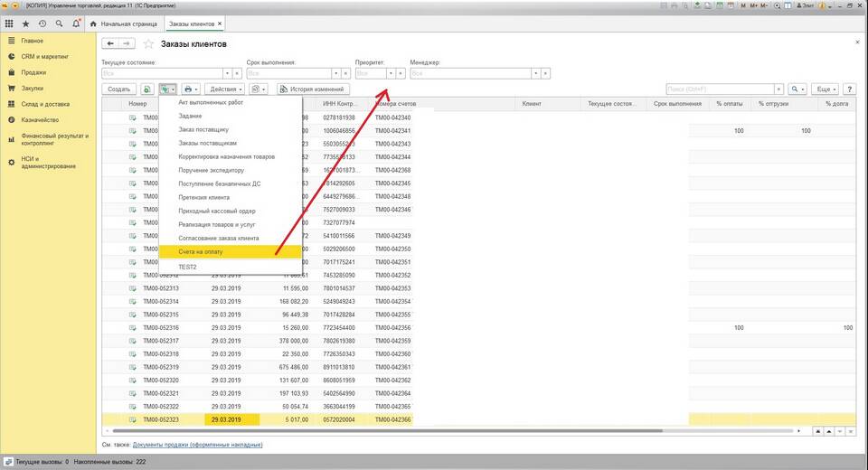Screen dimensions: 868x470
Task: Add page to favorites with star outline
Action: pos(149,44)
